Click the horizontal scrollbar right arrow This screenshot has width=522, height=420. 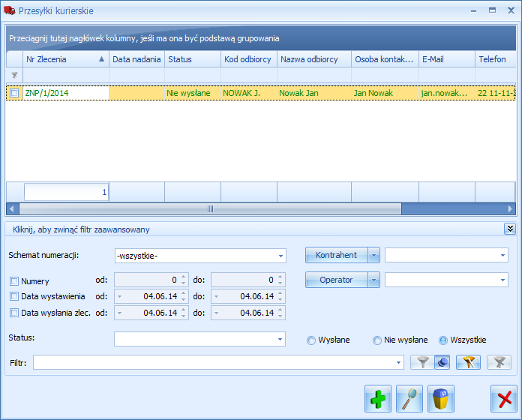(x=510, y=209)
